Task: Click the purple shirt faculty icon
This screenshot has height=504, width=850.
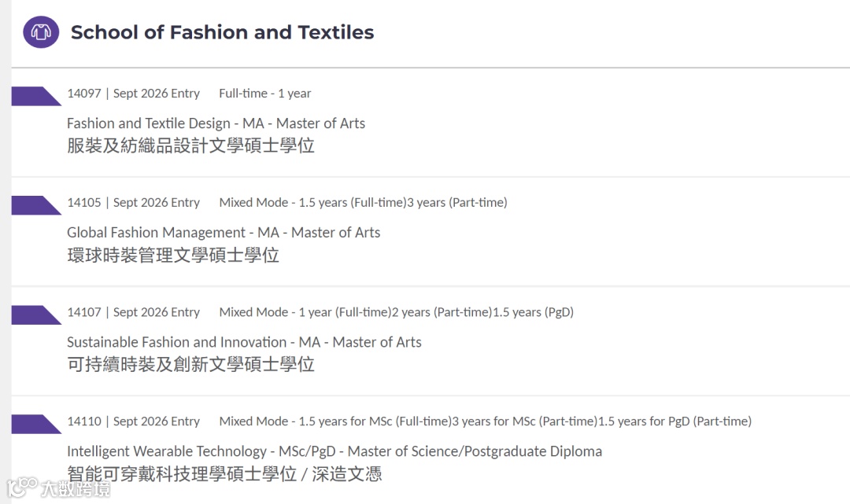Action: tap(41, 32)
